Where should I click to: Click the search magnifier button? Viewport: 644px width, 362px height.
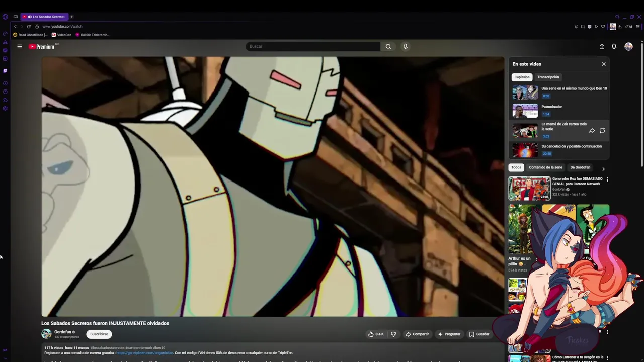tap(388, 46)
